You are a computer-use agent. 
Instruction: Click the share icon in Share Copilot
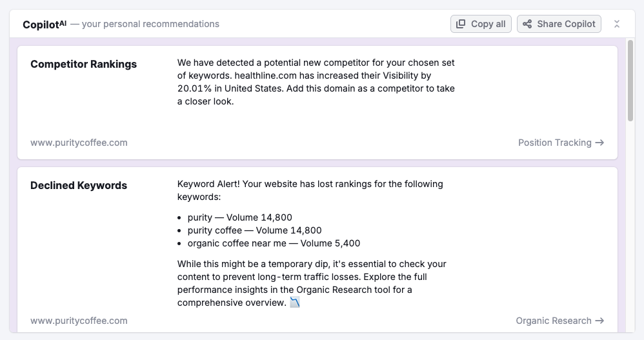527,24
